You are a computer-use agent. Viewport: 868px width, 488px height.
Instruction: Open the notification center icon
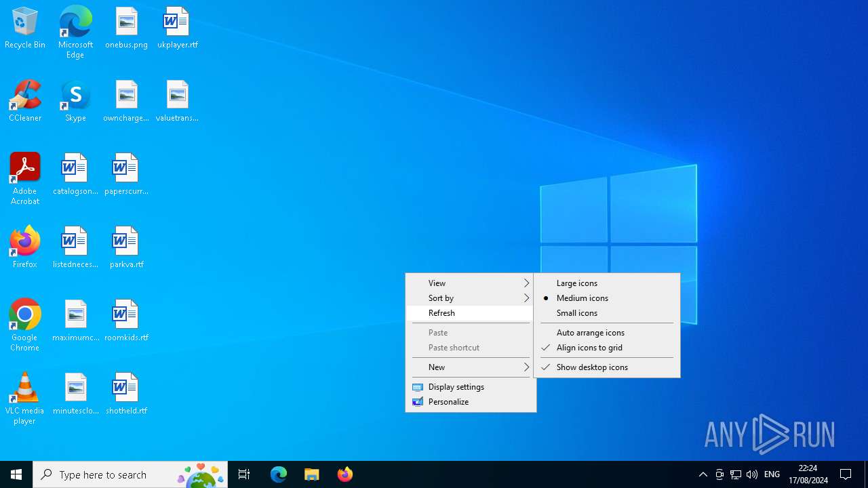tap(846, 474)
